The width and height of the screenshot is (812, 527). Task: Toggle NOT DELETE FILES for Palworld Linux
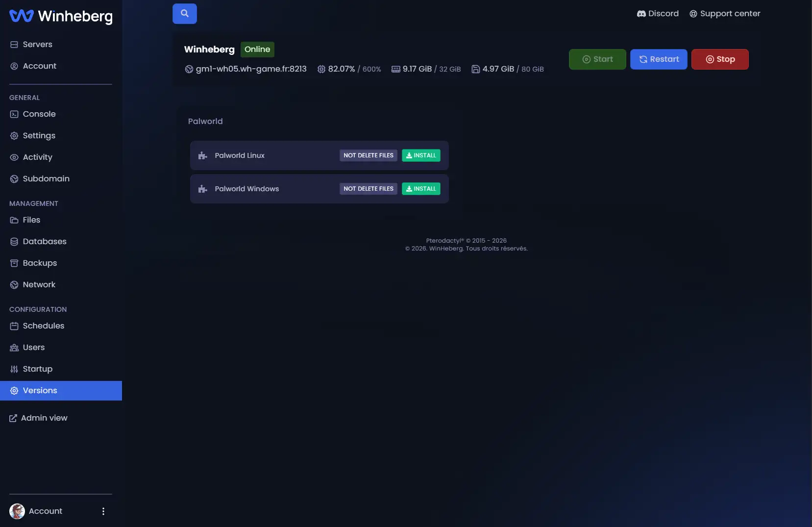tap(369, 155)
